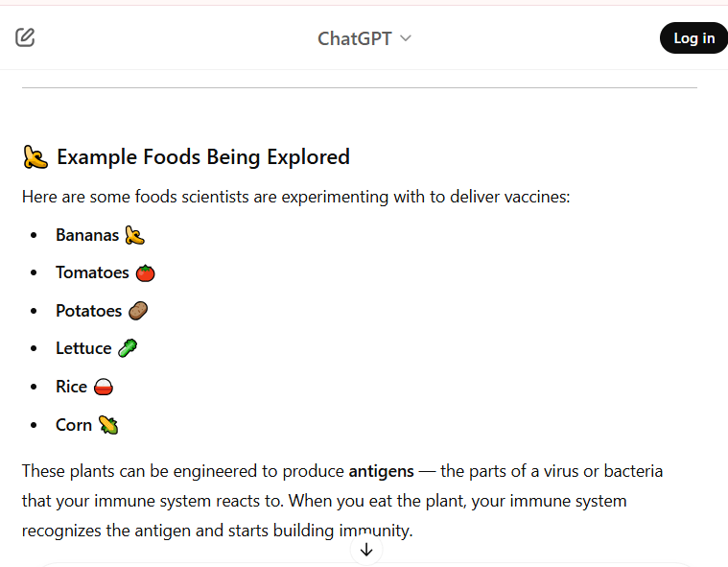This screenshot has height=567, width=728.
Task: Click the Rice list item text
Action: click(x=71, y=387)
